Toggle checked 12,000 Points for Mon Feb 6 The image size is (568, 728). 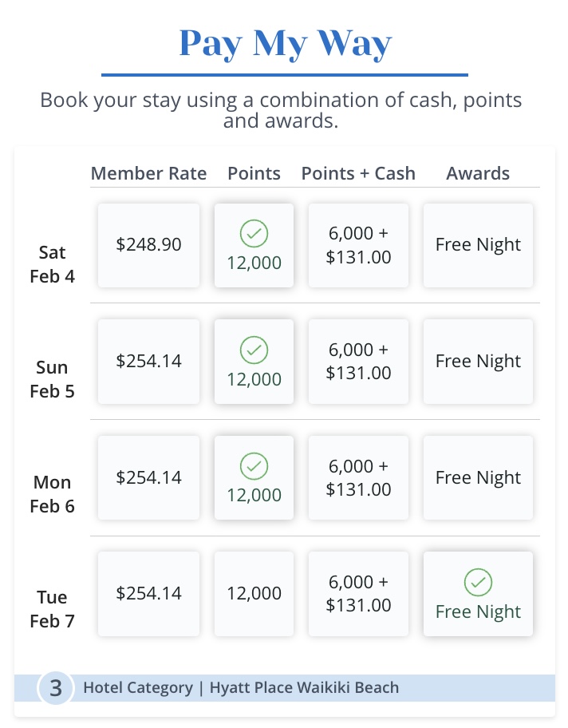(254, 478)
